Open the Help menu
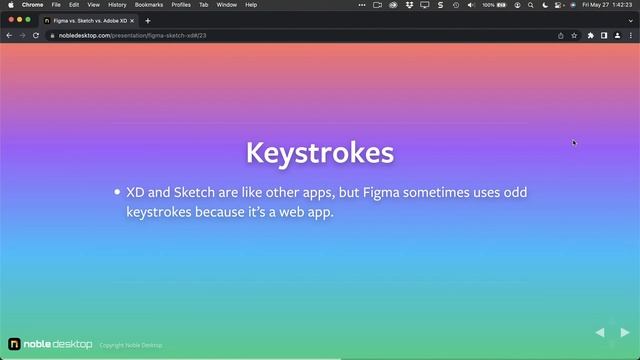The width and height of the screenshot is (640, 360). 251,5
